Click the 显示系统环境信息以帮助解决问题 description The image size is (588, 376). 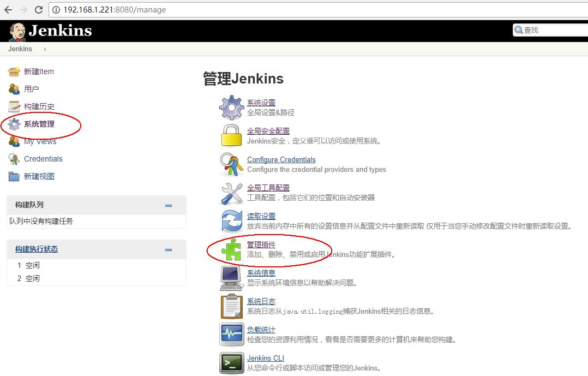(302, 283)
